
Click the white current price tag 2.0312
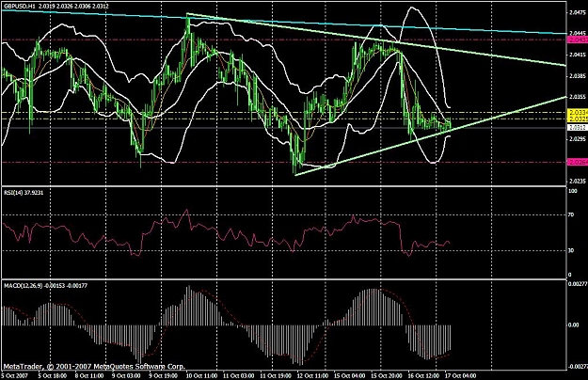[x=578, y=128]
